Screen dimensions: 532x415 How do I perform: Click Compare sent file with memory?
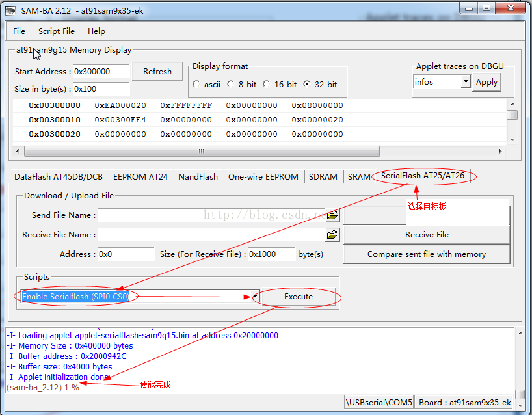tap(427, 254)
